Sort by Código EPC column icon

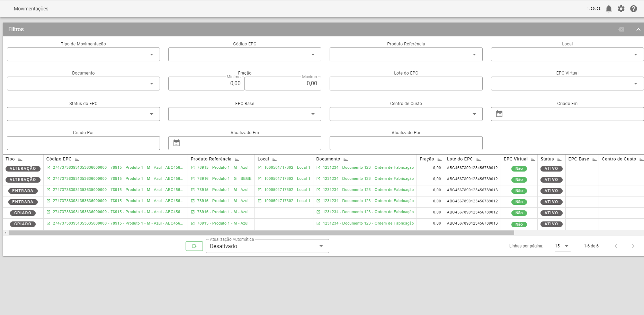point(77,159)
